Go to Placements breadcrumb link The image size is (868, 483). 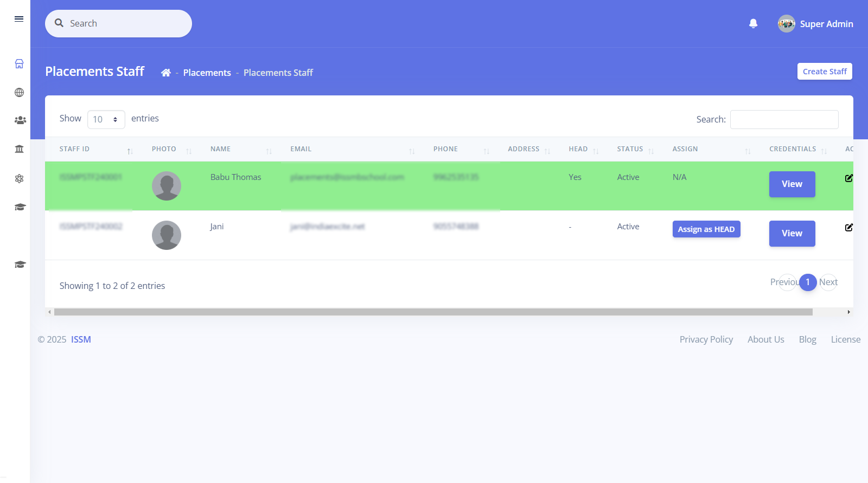pos(207,73)
